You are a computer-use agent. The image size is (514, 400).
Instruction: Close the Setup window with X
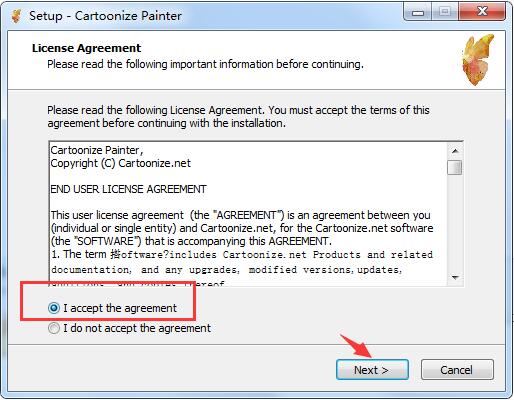click(482, 12)
